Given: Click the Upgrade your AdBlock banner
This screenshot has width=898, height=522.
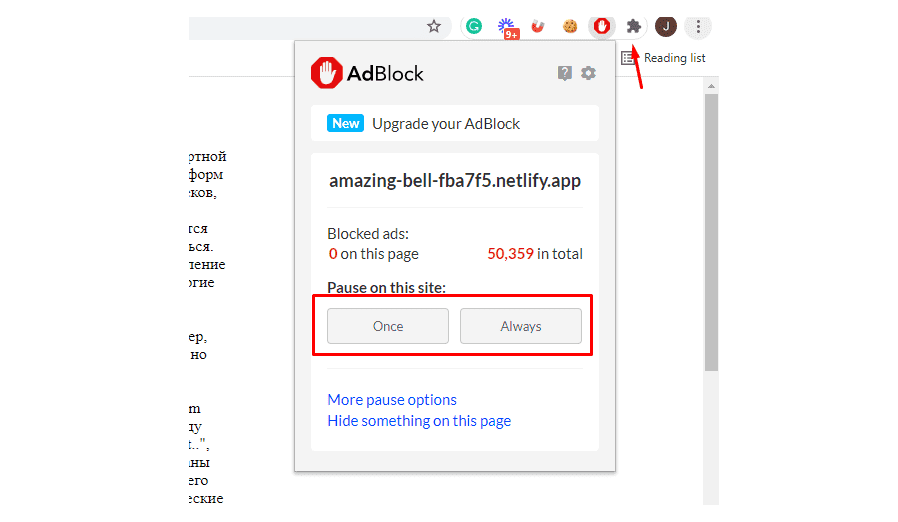Looking at the screenshot, I should [455, 123].
